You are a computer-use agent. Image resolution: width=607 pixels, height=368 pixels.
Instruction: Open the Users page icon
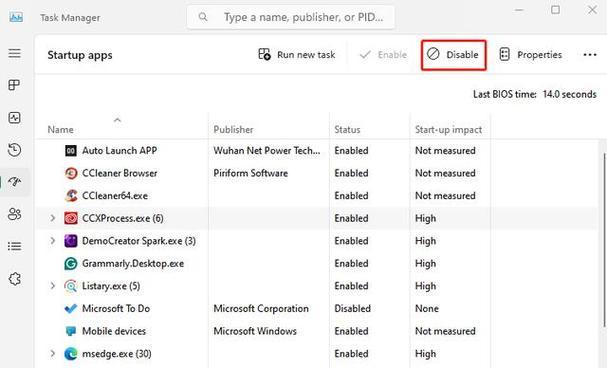[x=15, y=214]
